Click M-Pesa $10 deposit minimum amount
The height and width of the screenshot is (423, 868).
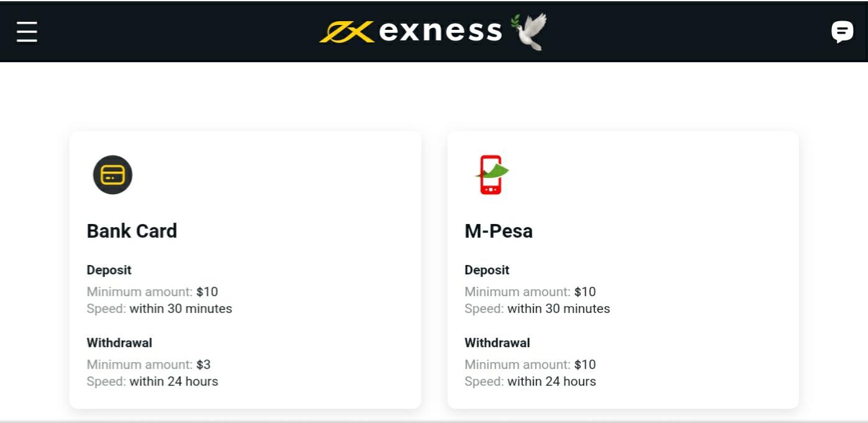coord(585,292)
